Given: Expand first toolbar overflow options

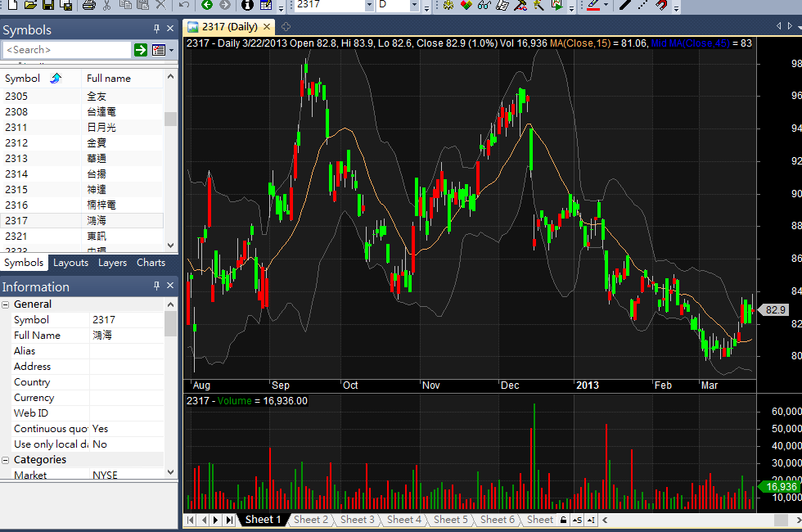Looking at the screenshot, I should [x=281, y=7].
